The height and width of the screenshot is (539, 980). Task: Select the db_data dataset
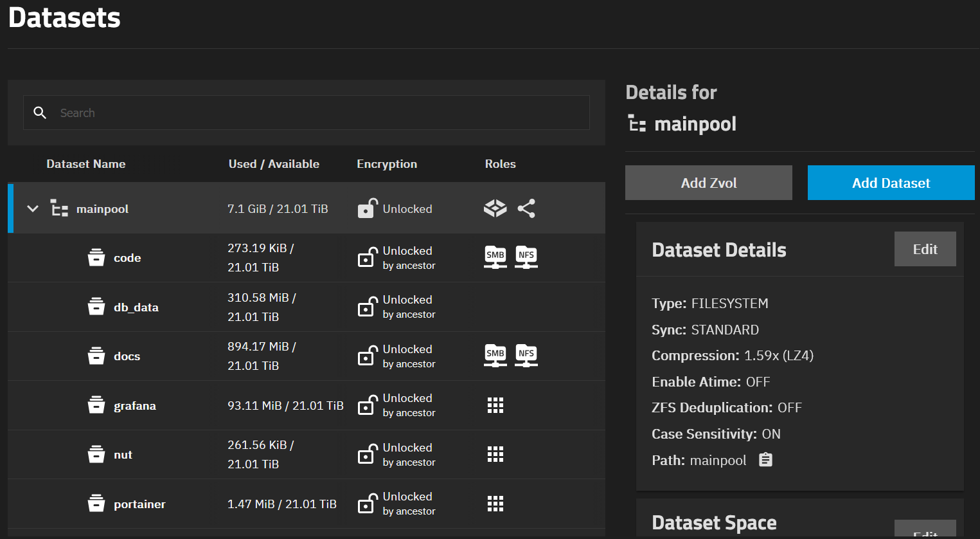(136, 307)
